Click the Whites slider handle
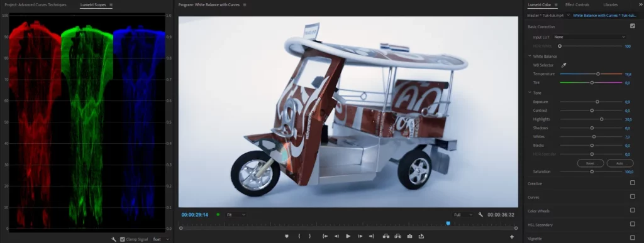The width and height of the screenshot is (644, 243). [x=594, y=136]
